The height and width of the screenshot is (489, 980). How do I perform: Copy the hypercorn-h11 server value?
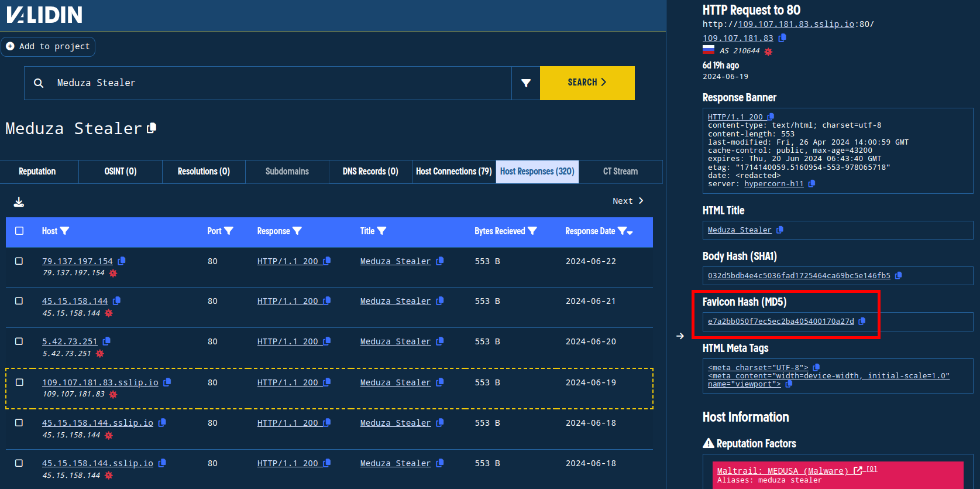click(x=811, y=184)
